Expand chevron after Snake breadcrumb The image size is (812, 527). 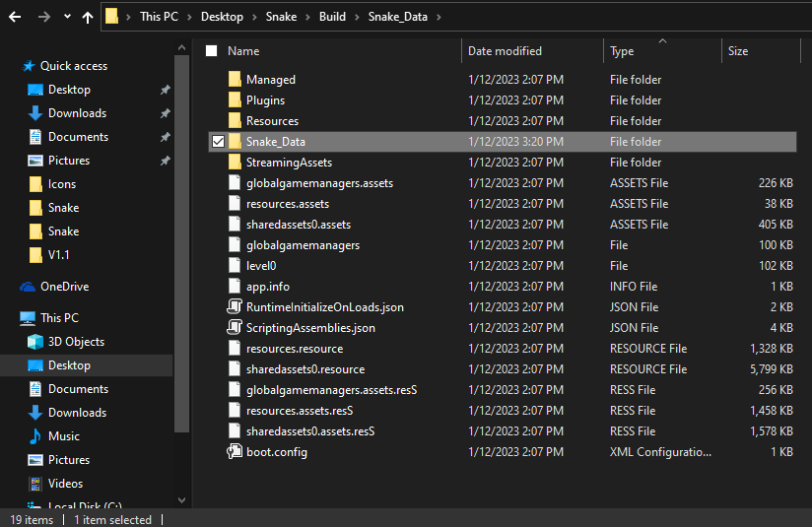coord(308,17)
